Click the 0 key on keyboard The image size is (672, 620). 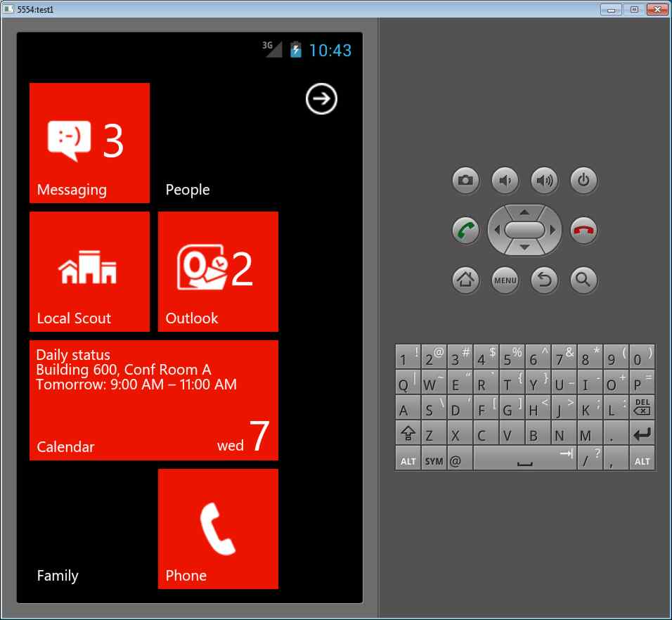(x=642, y=356)
